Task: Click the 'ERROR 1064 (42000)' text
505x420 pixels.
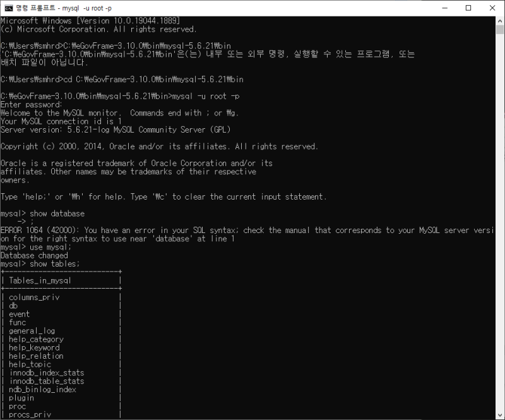Action: [x=38, y=231]
